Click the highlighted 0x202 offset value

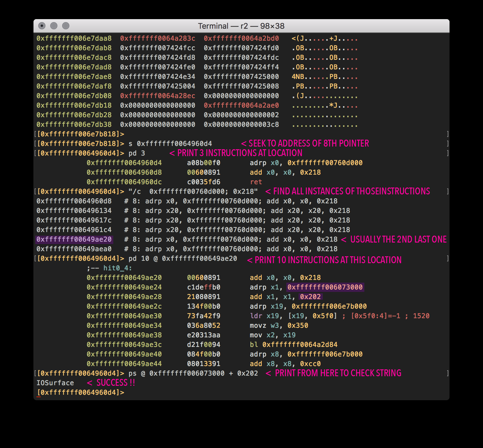click(310, 297)
